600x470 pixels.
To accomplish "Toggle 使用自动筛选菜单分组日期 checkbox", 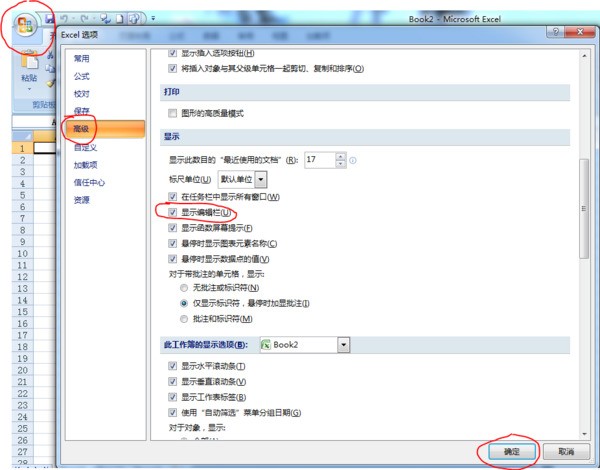I will tap(173, 413).
